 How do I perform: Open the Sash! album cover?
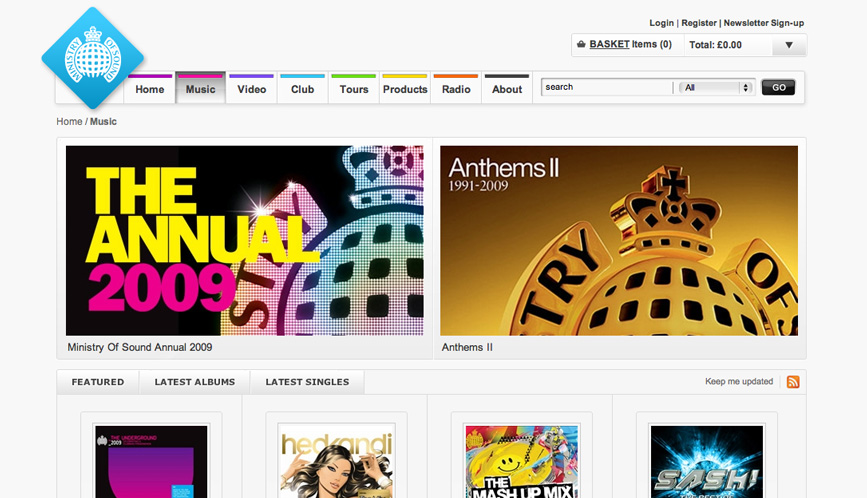(707, 462)
